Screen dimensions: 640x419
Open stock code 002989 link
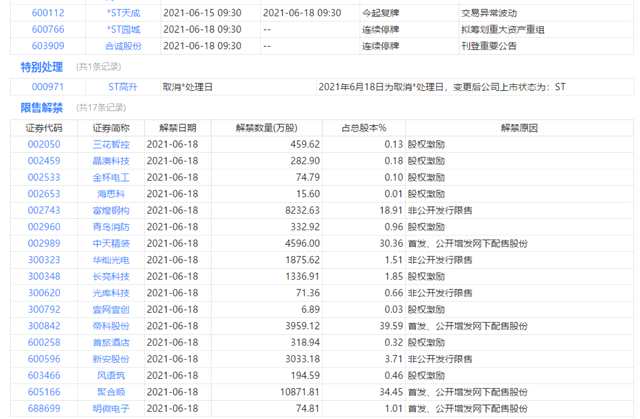[x=44, y=244]
